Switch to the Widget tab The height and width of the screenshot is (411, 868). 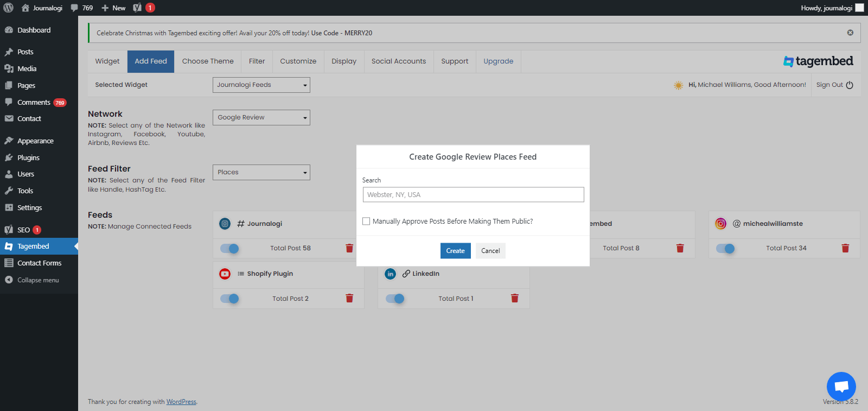[x=107, y=61]
